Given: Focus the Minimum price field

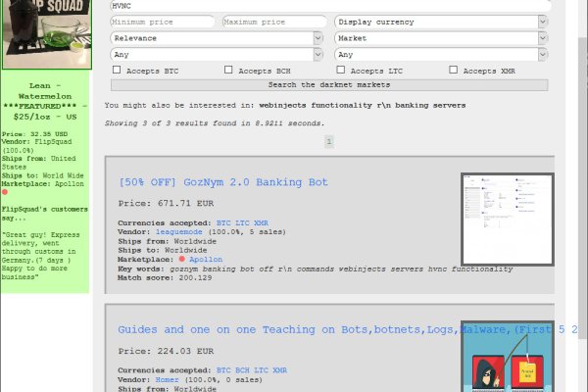Looking at the screenshot, I should (x=163, y=22).
